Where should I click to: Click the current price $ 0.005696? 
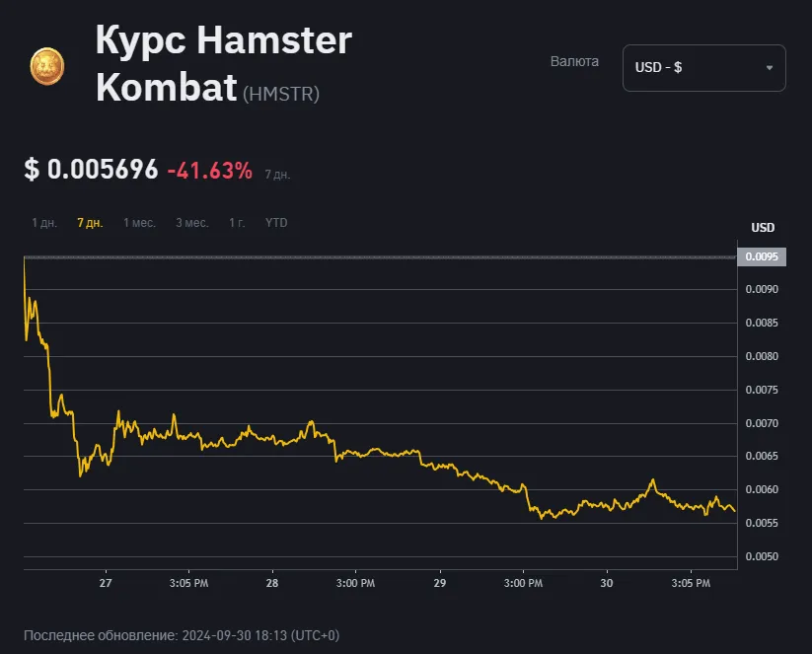[90, 170]
